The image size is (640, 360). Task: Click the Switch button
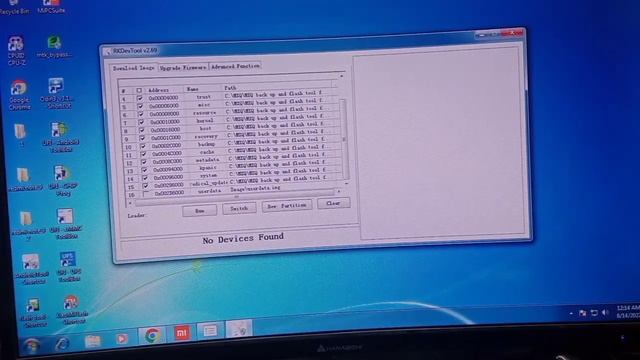tap(239, 208)
